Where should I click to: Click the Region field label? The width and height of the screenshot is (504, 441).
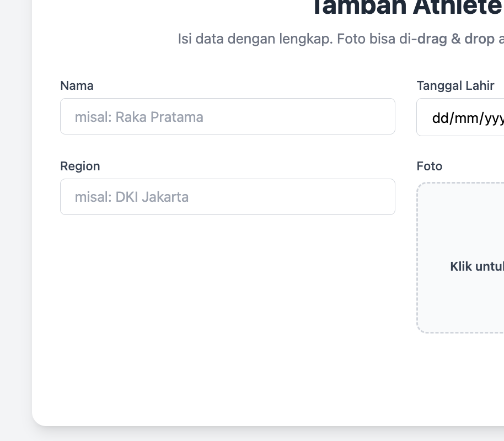click(x=80, y=166)
